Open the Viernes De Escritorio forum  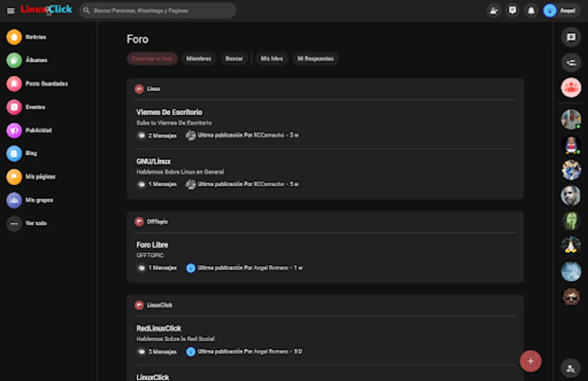pyautogui.click(x=169, y=112)
